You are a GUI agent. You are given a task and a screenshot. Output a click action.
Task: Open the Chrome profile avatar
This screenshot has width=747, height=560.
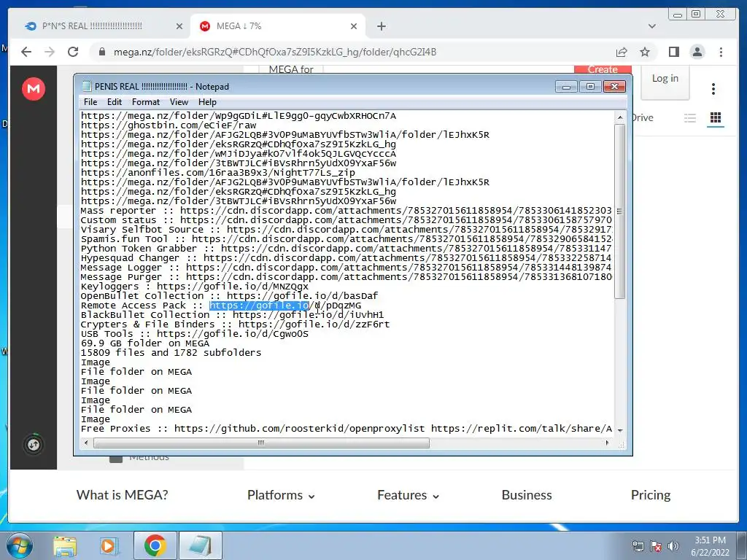697,52
